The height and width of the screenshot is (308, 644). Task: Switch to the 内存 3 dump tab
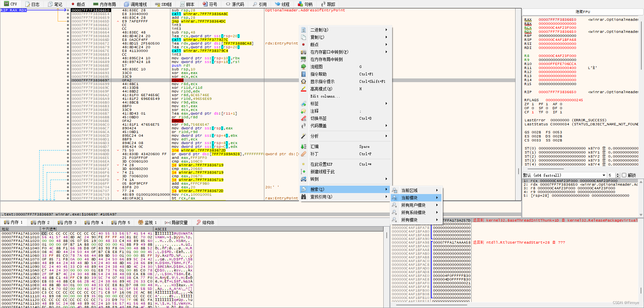[67, 223]
